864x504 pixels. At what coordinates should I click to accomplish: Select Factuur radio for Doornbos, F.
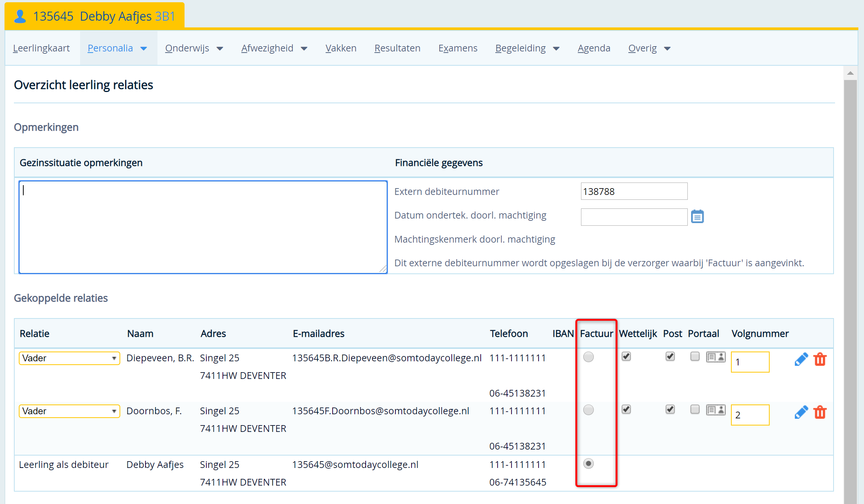[589, 410]
